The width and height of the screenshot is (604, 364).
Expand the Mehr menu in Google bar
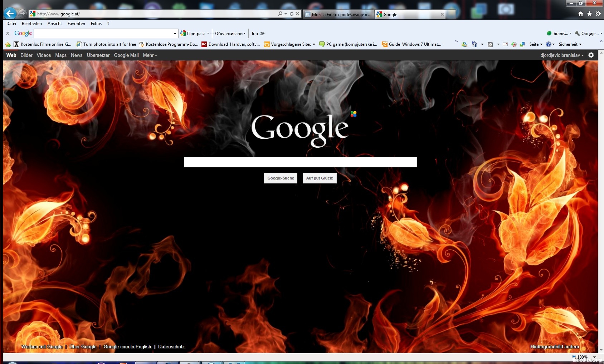click(x=150, y=55)
